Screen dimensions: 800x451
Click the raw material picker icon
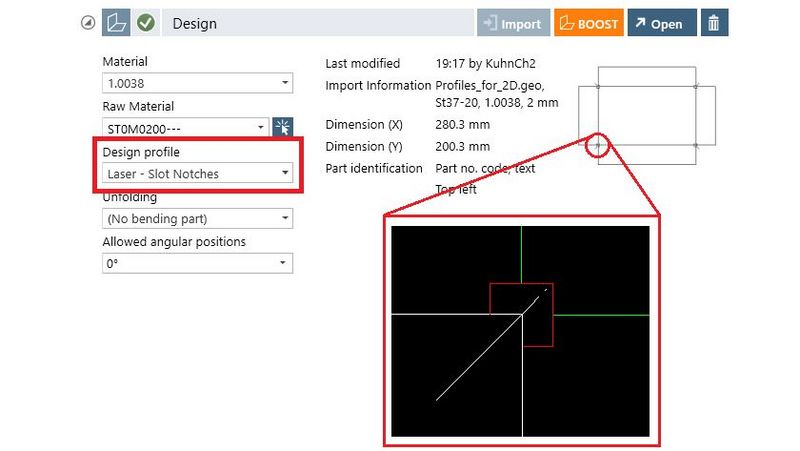coord(283,127)
